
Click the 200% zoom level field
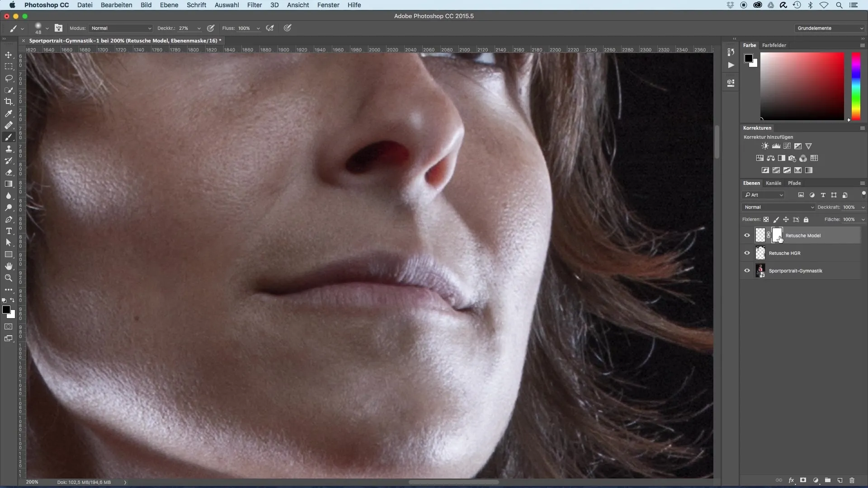tap(33, 482)
